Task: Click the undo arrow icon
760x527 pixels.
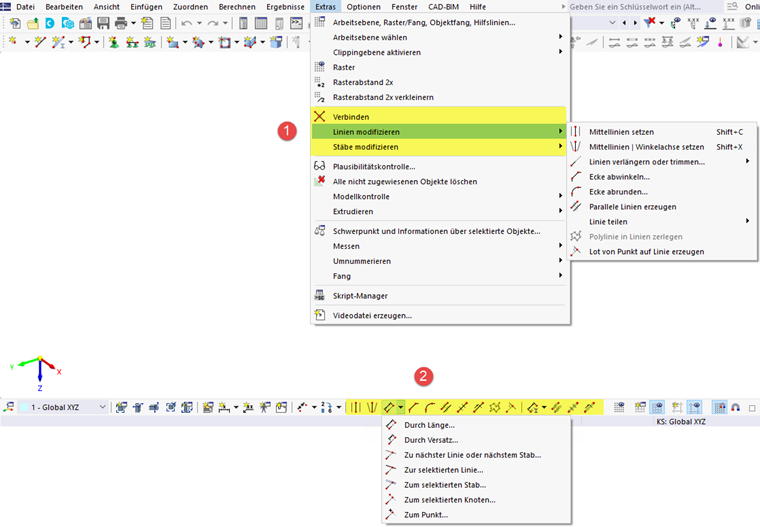Action: [x=187, y=23]
